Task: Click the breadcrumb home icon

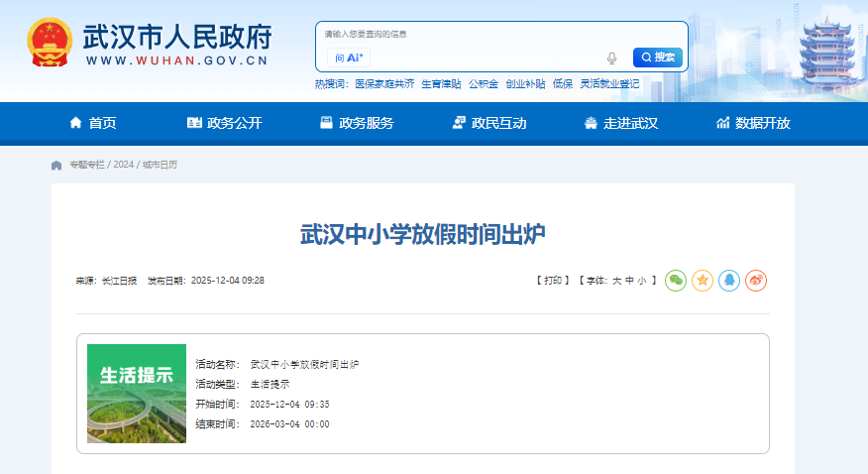Action: coord(56,165)
